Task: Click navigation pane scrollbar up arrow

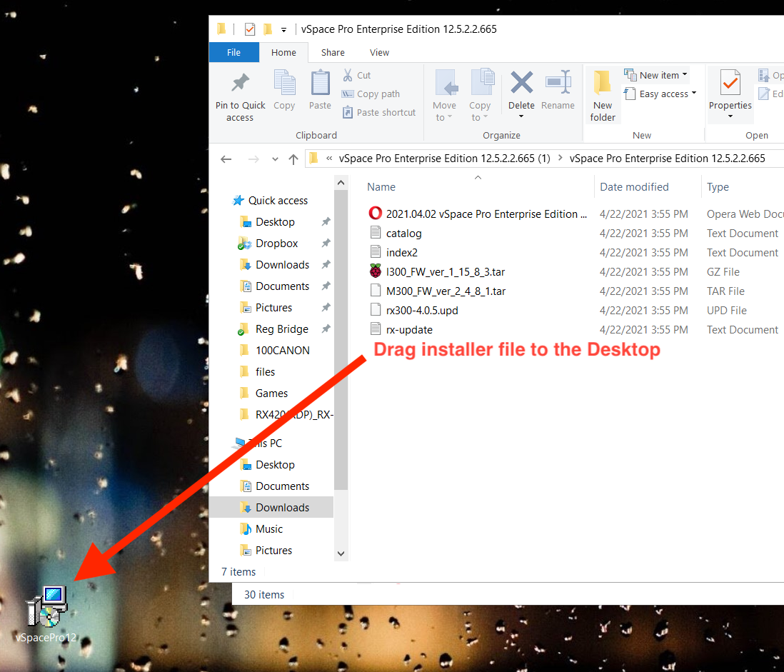Action: tap(341, 183)
